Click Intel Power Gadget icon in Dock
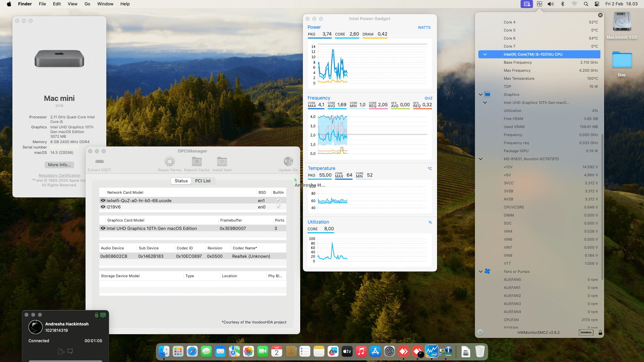This screenshot has width=644, height=362. coord(432,351)
